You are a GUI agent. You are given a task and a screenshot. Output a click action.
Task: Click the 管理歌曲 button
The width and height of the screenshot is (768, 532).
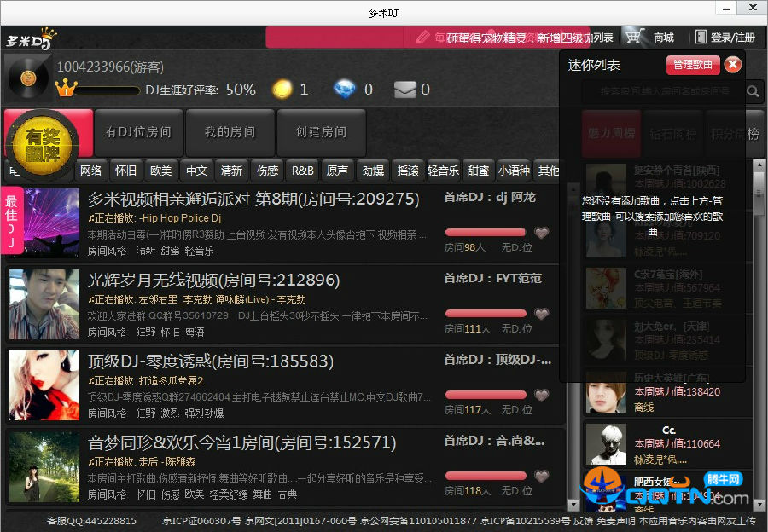tap(692, 65)
